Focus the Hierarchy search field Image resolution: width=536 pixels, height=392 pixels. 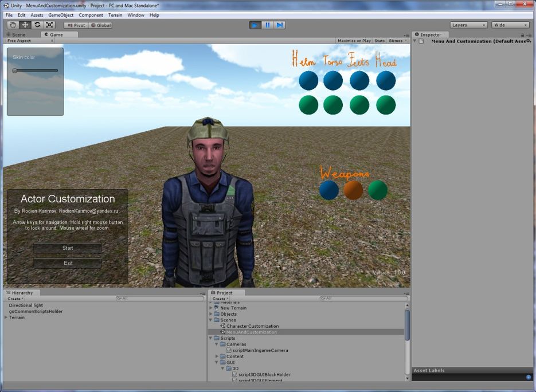coord(159,299)
